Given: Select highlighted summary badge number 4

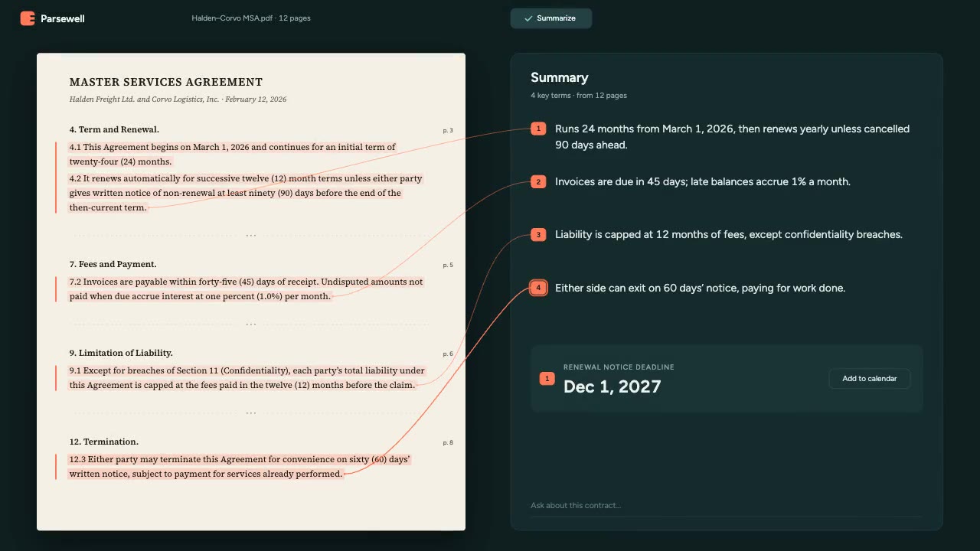Looking at the screenshot, I should (538, 288).
